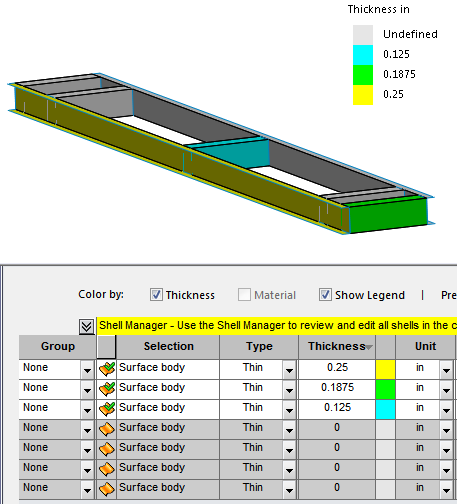Toggle the Material color-by checkbox
Screen dimensions: 457x504
tap(244, 295)
